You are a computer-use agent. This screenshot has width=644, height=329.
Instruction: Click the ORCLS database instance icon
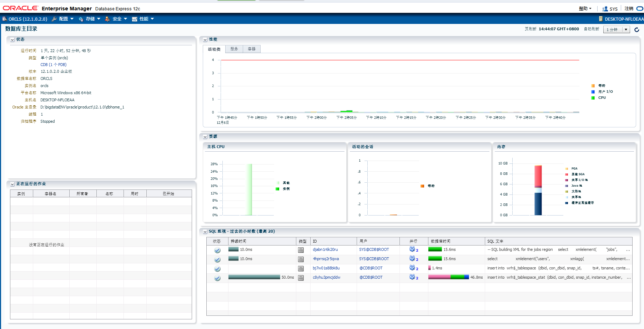pyautogui.click(x=4, y=19)
